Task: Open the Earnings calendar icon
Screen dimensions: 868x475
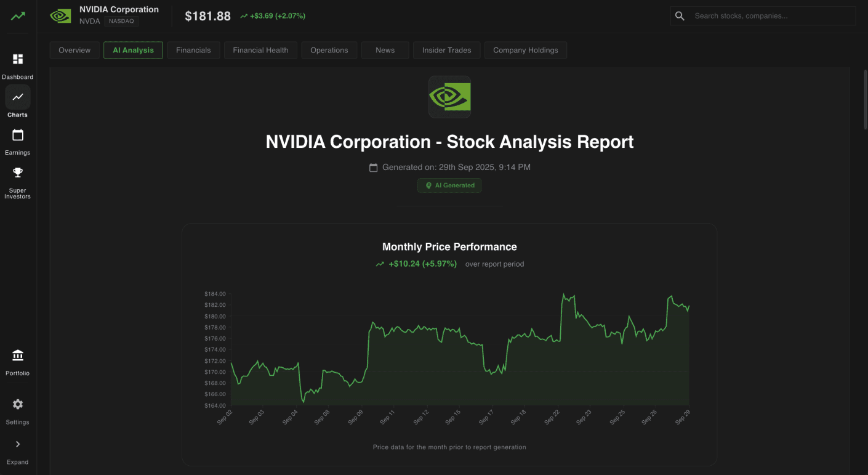Action: pyautogui.click(x=18, y=135)
